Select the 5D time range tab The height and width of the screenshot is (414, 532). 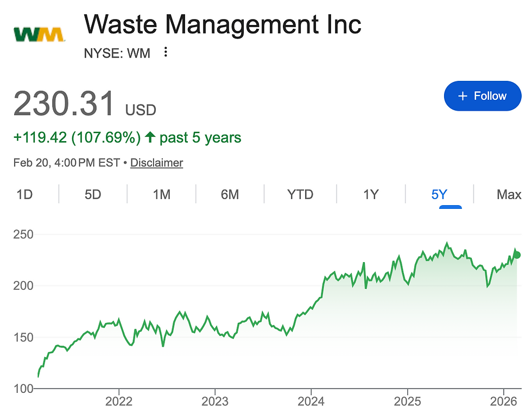(93, 194)
